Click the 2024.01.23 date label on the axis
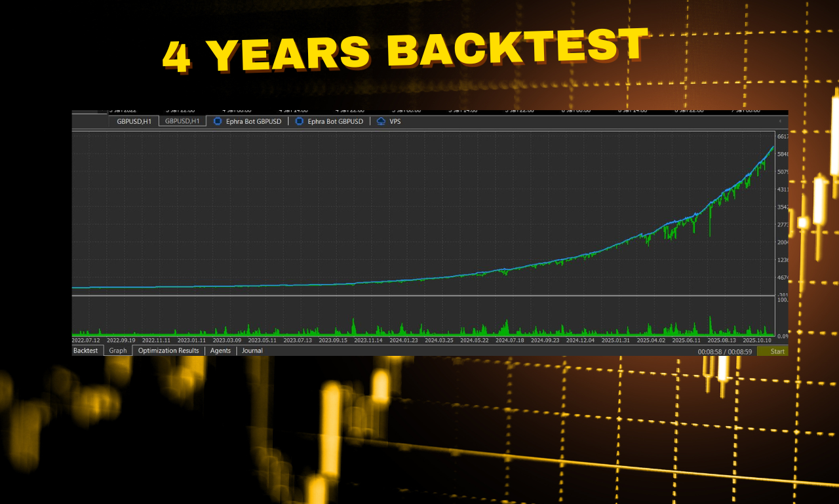 [404, 341]
